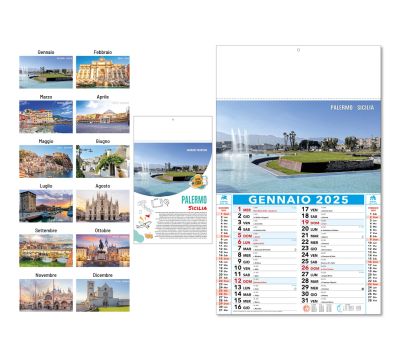The image size is (400, 360).
Task: Click the Dicembre label text
Action: (x=103, y=275)
